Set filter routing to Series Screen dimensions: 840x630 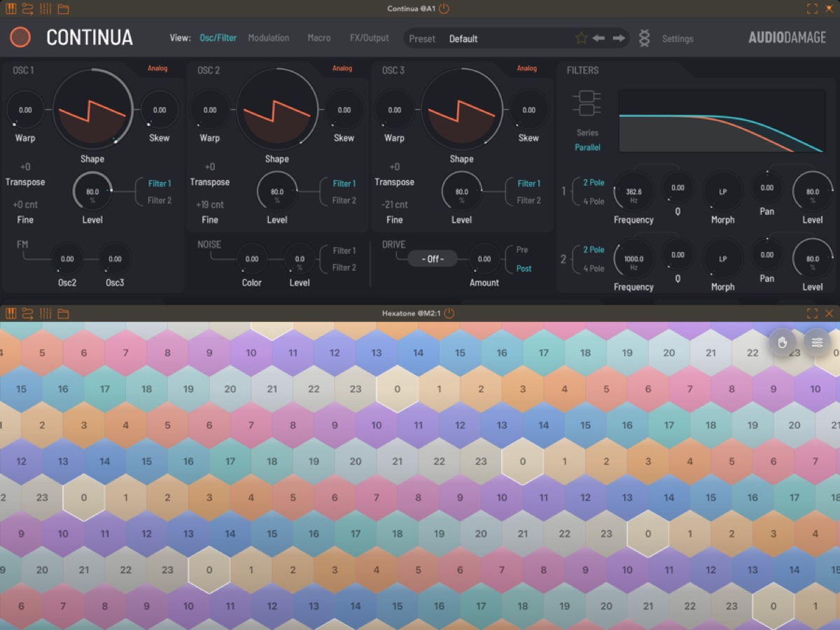click(x=587, y=132)
